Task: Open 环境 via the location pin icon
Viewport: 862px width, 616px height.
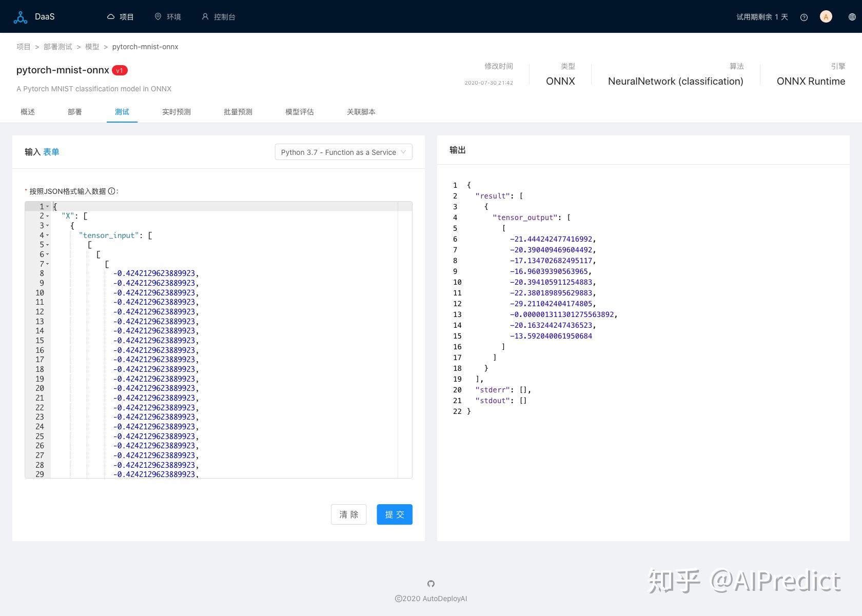Action: [158, 16]
